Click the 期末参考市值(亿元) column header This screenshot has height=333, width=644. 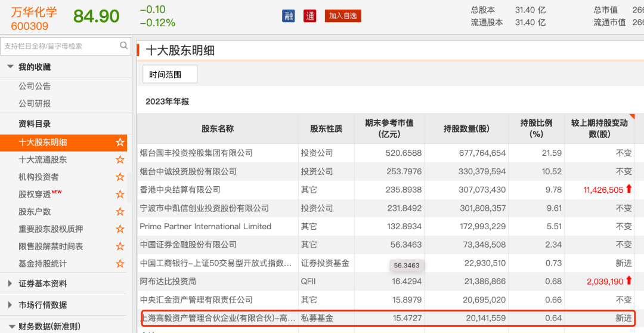pos(389,129)
